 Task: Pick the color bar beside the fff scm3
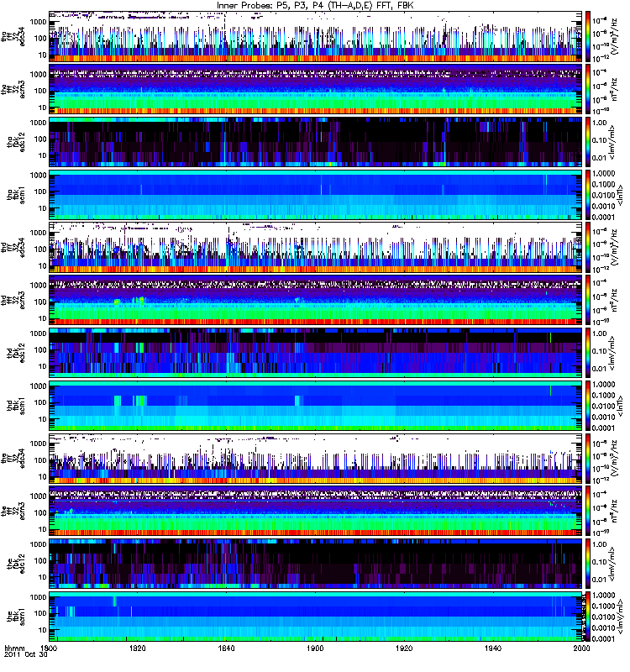click(588, 511)
